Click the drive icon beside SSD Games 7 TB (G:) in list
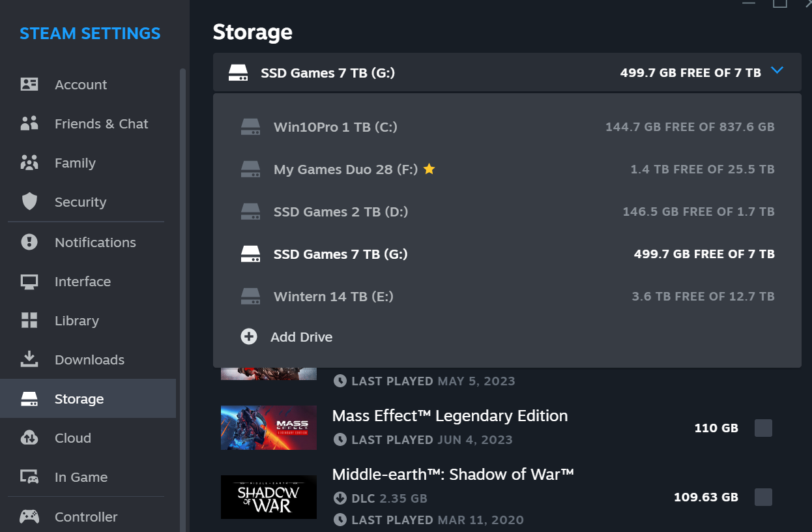The height and width of the screenshot is (532, 812). pyautogui.click(x=250, y=254)
